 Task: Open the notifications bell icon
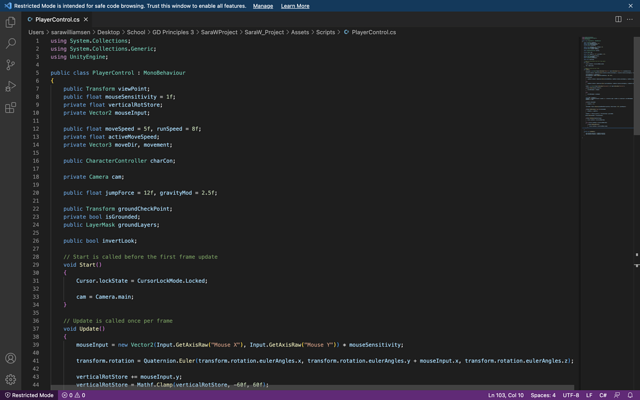point(630,395)
